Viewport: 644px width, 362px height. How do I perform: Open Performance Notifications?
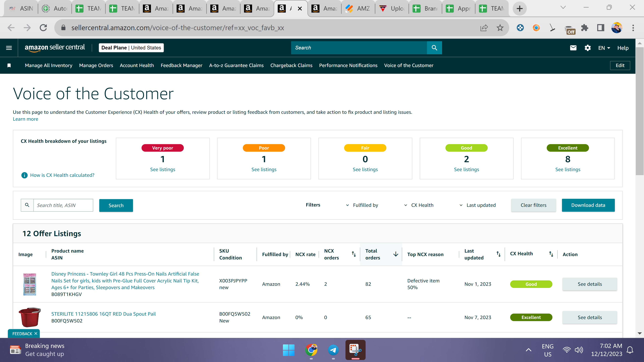348,66
